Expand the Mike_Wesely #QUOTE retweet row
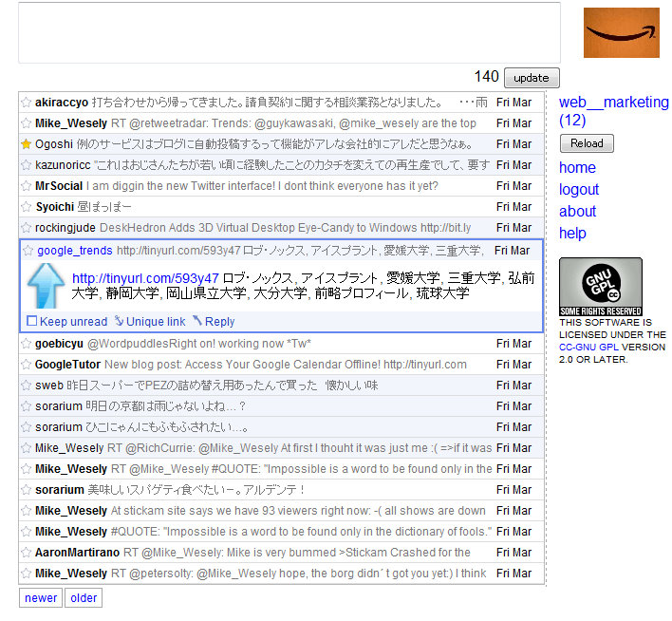Image resolution: width=672 pixels, height=621 pixels. 282,469
